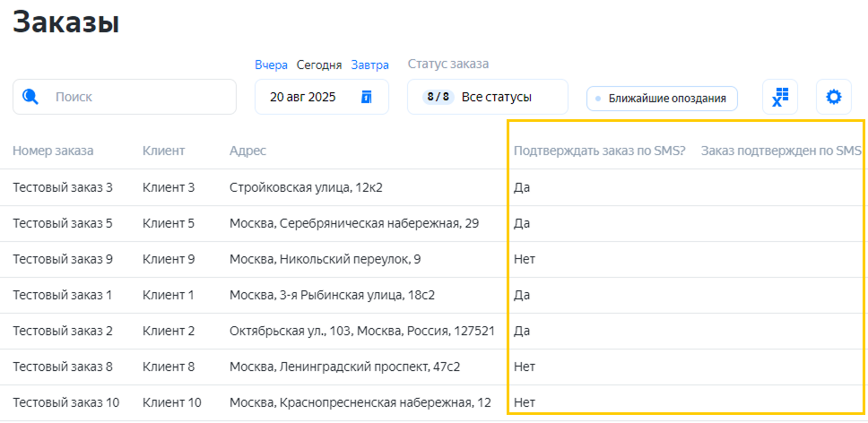
Task: Open the 20 авг 2025 date field
Action: tap(303, 97)
